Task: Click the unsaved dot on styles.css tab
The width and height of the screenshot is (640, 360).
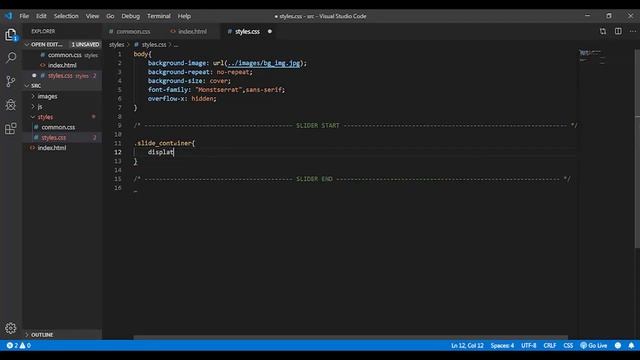Action: click(x=270, y=31)
